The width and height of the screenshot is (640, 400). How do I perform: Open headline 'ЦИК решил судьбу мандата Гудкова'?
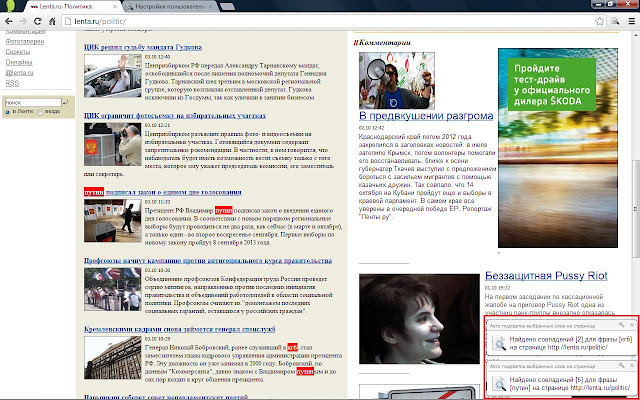point(142,47)
